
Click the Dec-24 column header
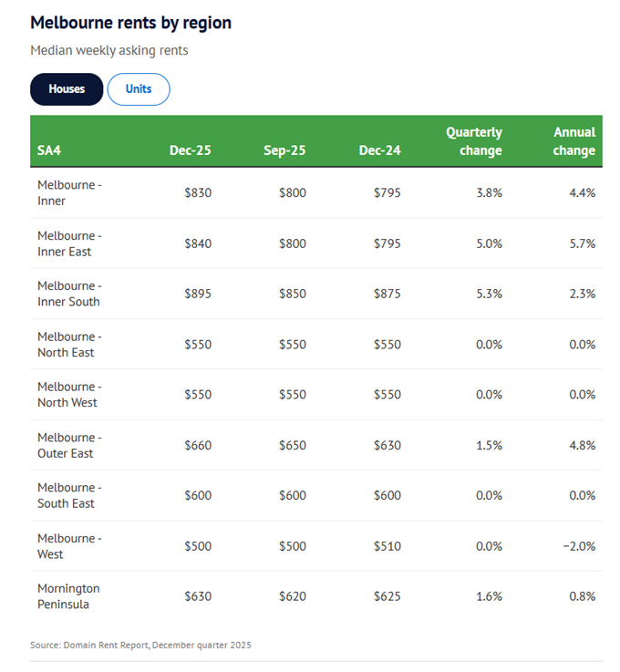click(379, 150)
